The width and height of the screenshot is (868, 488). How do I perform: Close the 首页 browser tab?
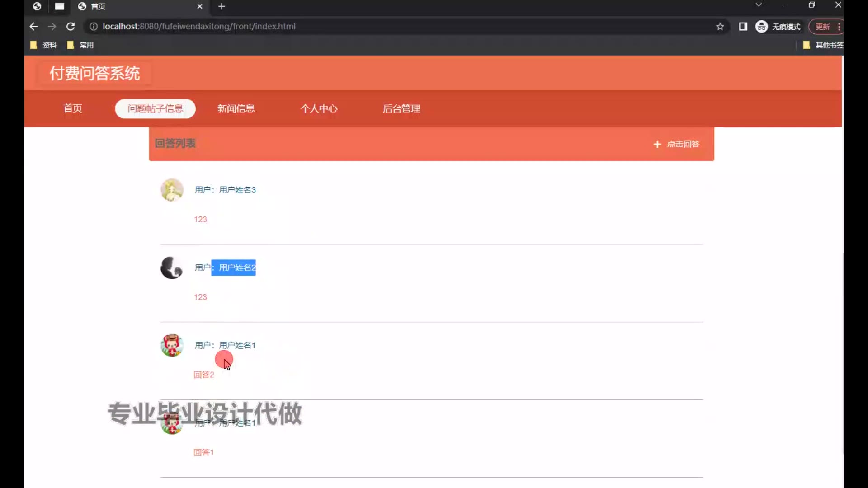(199, 6)
